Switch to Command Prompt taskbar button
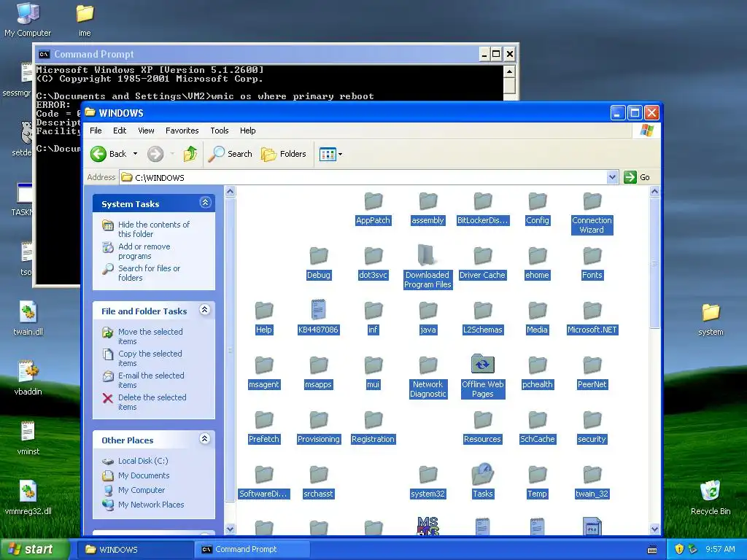The image size is (747, 560). click(252, 549)
